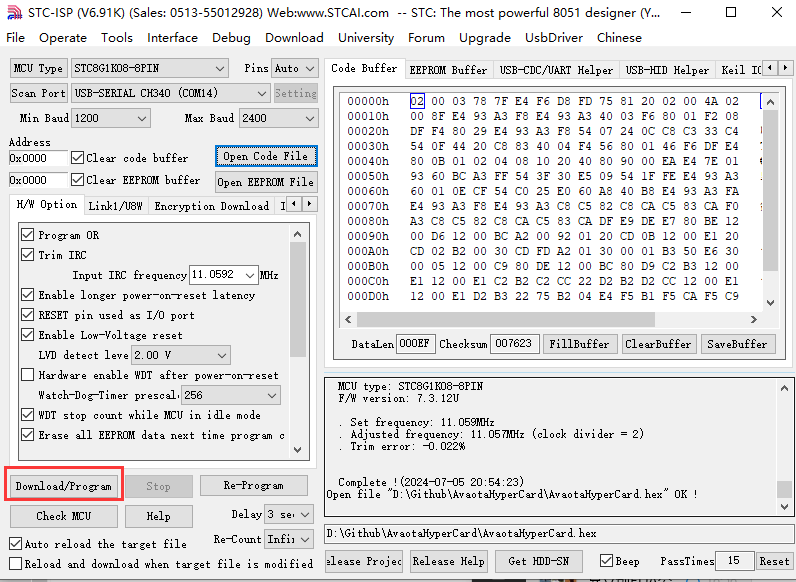Click the Download/Program button
This screenshot has width=796, height=582.
point(63,486)
